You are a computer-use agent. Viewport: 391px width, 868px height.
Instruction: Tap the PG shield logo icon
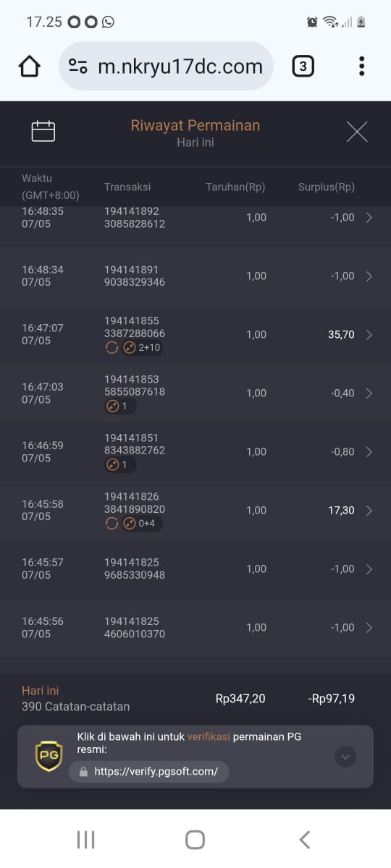click(49, 756)
